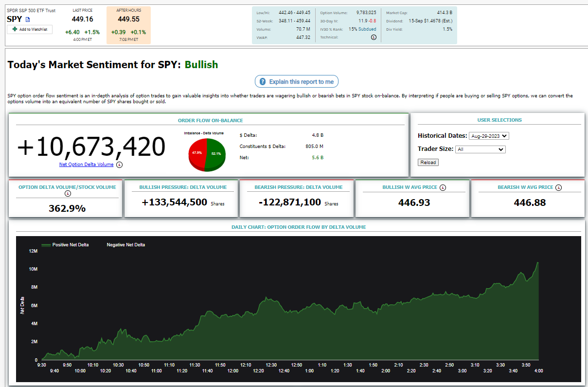This screenshot has height=387, width=588.
Task: Click the Dividend 15-Sep $1.4678 (Est.) value
Action: tap(430, 21)
